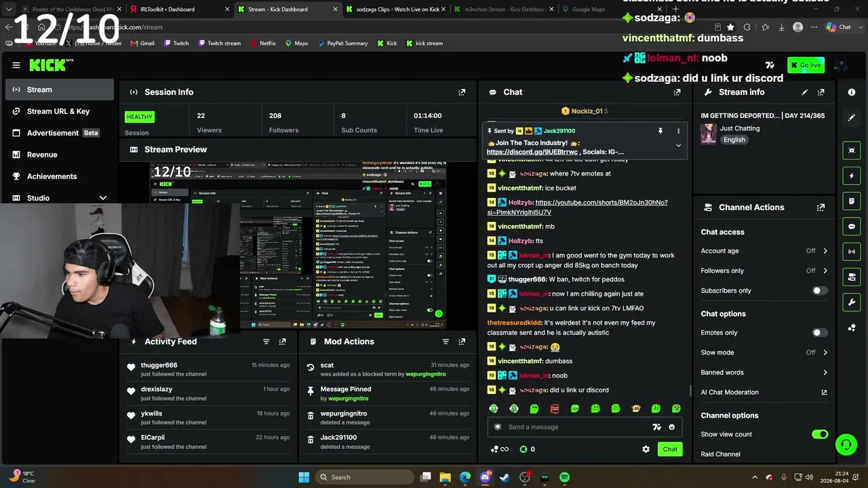868x488 pixels.
Task: Open Spotify from the taskbar
Action: pyautogui.click(x=564, y=477)
